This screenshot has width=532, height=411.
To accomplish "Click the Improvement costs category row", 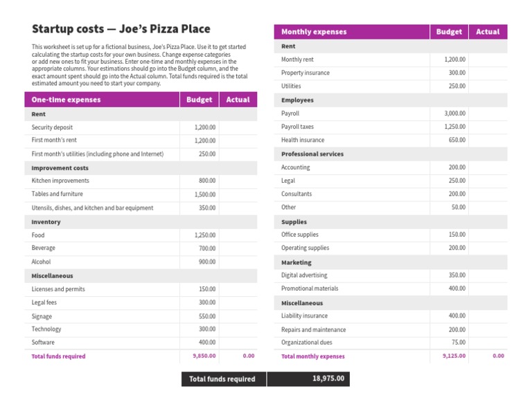I will 60,168.
